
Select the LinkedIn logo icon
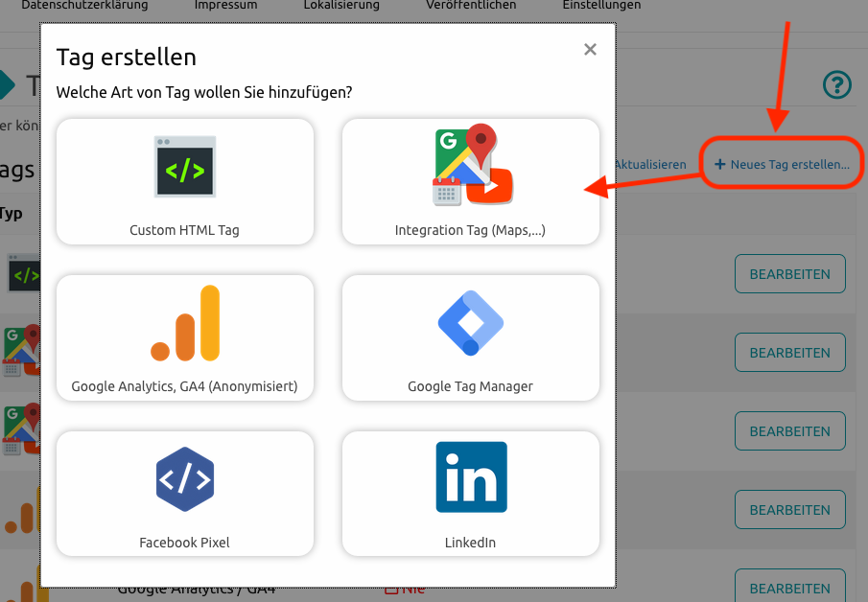click(x=470, y=476)
